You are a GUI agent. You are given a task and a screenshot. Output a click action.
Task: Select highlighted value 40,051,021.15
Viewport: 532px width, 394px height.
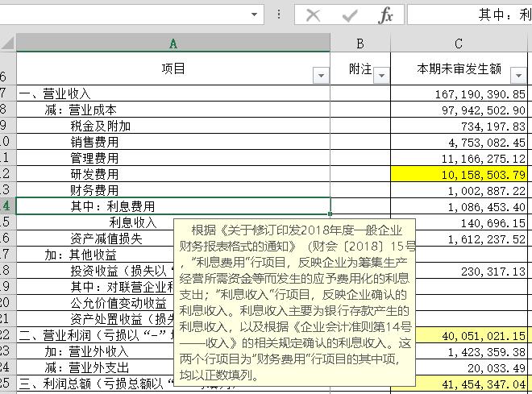point(472,336)
